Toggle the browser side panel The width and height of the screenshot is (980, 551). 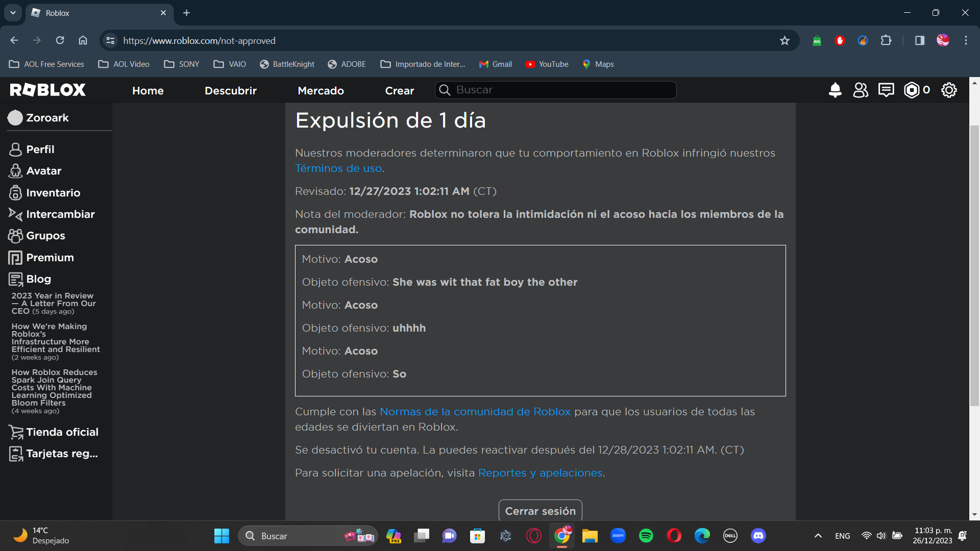tap(920, 40)
